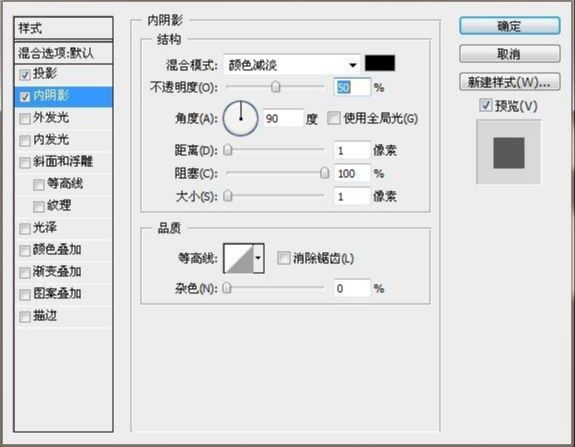The height and width of the screenshot is (447, 575).
Task: Enable the 外发光 outer glow checkbox
Action: coord(25,119)
